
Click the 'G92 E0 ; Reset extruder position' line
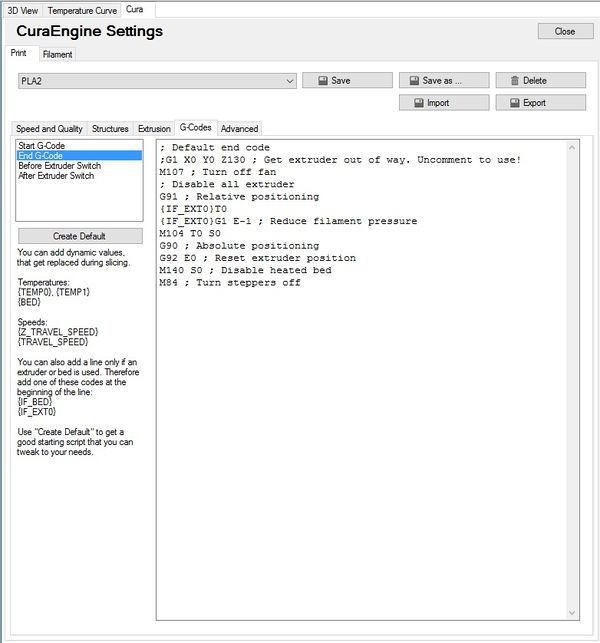258,258
